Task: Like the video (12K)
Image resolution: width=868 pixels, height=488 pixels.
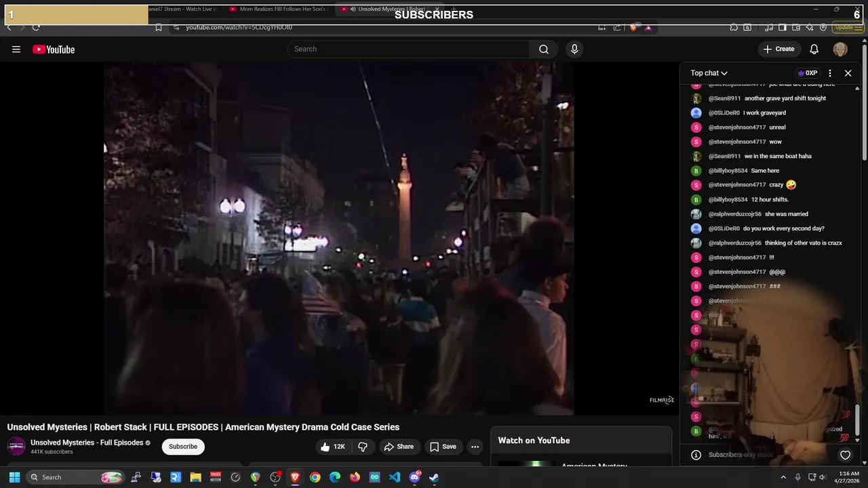Action: point(334,447)
